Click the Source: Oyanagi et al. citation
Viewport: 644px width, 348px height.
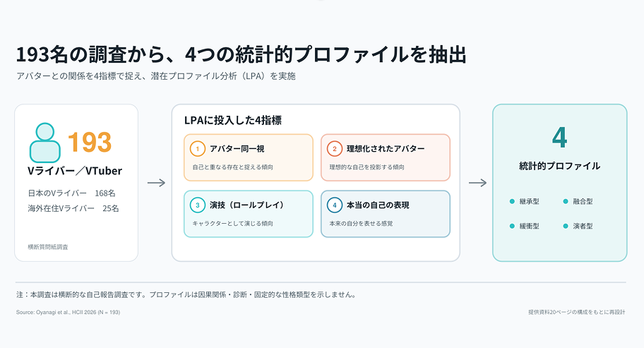pos(68,312)
